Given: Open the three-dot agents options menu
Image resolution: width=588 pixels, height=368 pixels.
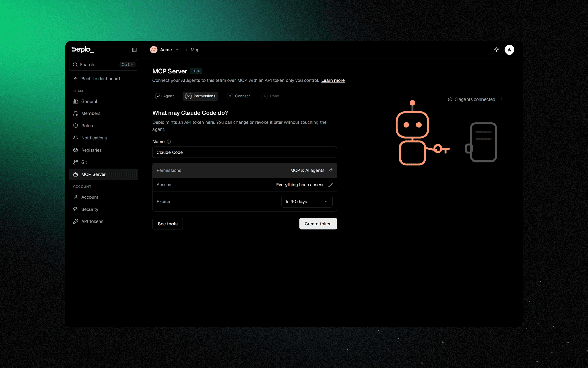Looking at the screenshot, I should pos(502,99).
